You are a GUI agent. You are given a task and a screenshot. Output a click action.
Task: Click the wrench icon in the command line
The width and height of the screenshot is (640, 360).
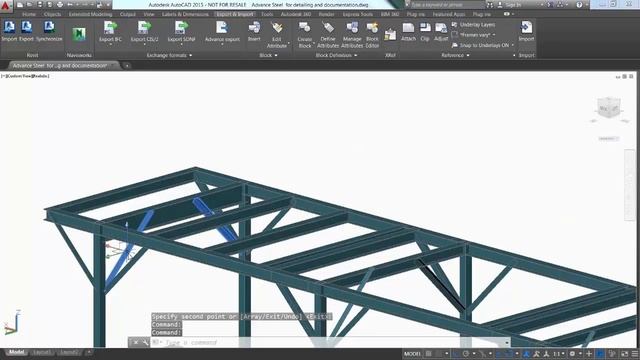145,342
